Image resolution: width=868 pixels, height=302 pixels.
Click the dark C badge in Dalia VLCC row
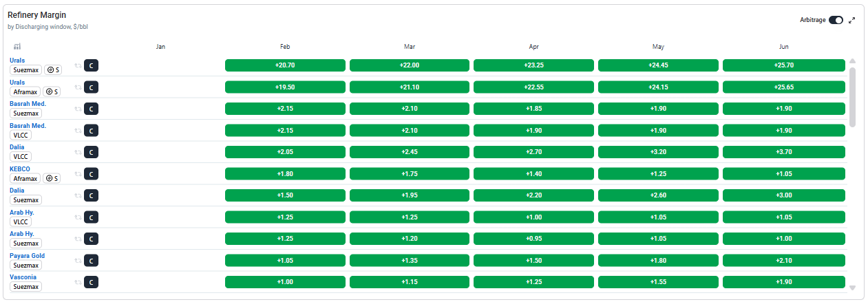coord(92,152)
